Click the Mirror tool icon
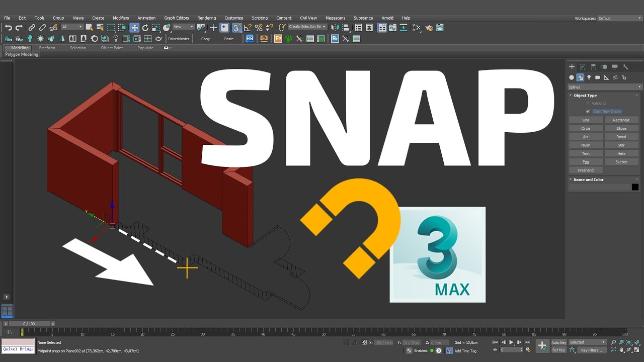 click(336, 28)
